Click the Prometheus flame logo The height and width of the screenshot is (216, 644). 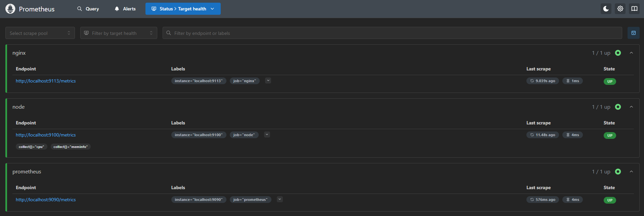click(x=10, y=9)
